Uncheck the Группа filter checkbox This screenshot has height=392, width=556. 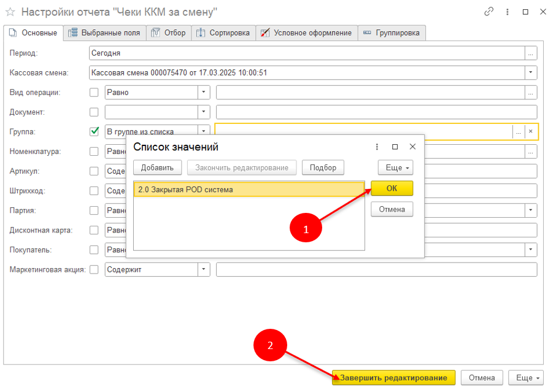coord(95,131)
